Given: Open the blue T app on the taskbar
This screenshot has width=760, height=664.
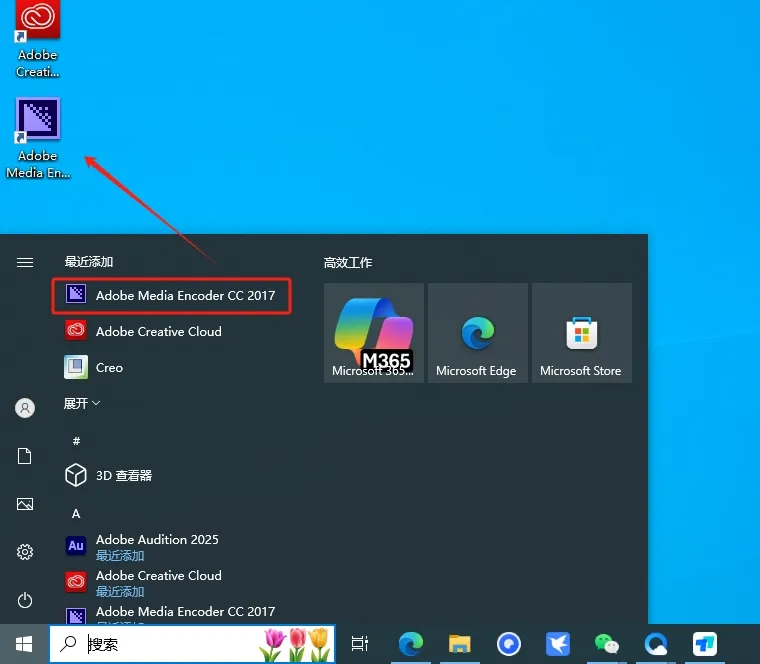Looking at the screenshot, I should click(705, 644).
